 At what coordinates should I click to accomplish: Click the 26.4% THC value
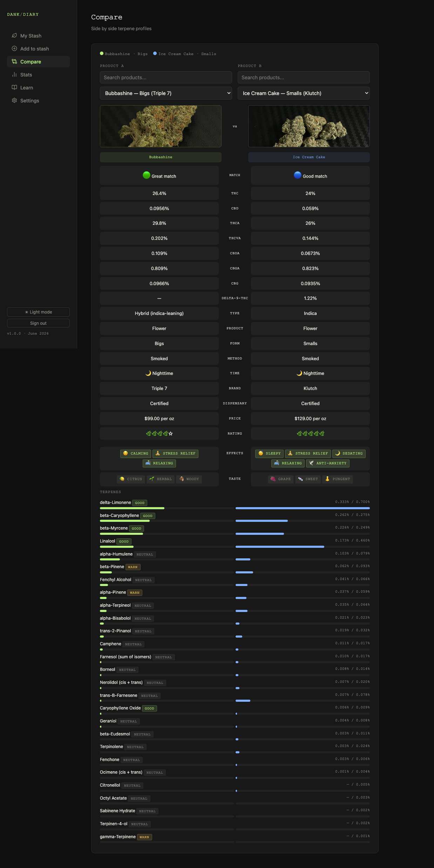point(159,193)
